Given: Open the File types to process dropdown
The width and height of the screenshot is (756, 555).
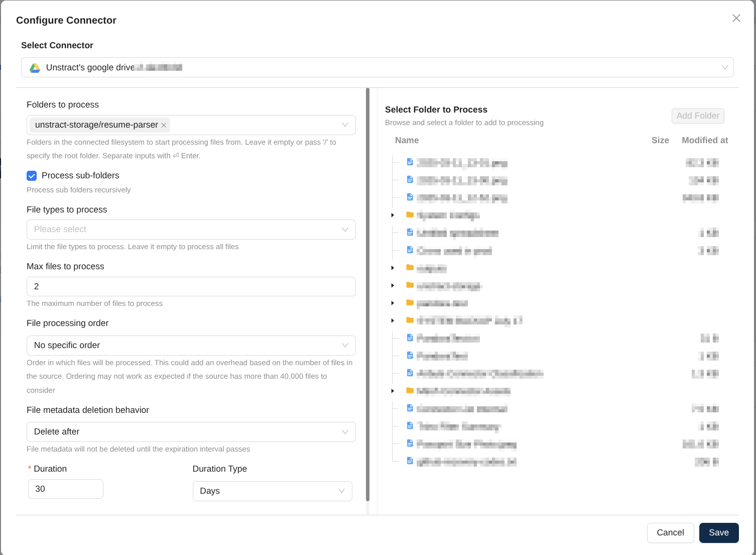Looking at the screenshot, I should [x=191, y=230].
